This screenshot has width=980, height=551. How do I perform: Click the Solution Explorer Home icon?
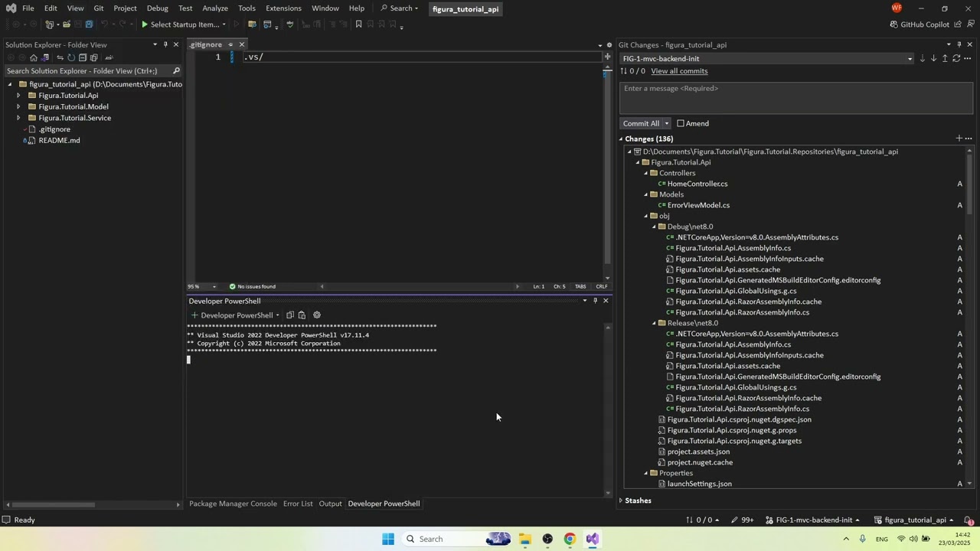coord(34,57)
